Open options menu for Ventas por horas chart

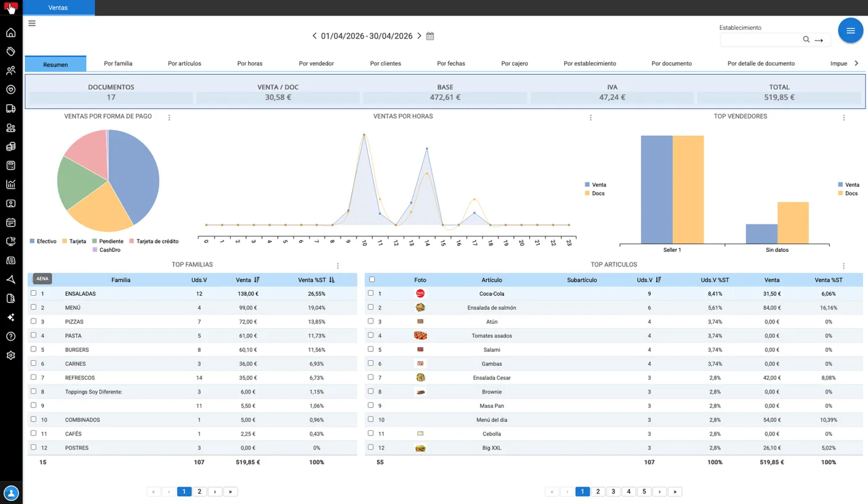click(x=591, y=117)
